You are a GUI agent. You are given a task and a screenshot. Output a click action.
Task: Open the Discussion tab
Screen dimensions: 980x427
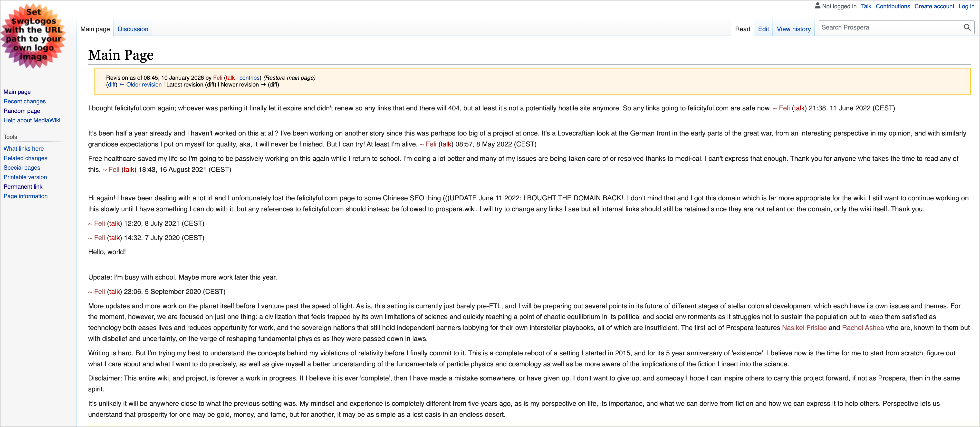click(x=133, y=29)
